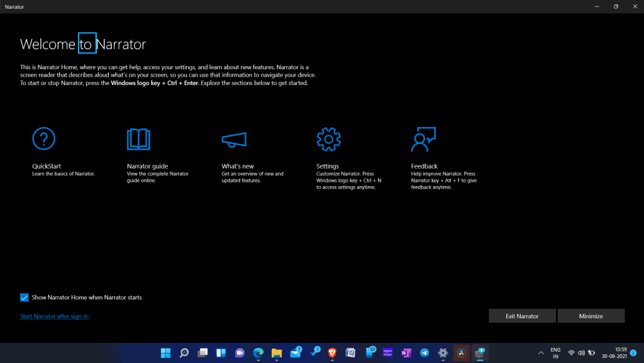Open File Explorer from the taskbar

coord(276,353)
